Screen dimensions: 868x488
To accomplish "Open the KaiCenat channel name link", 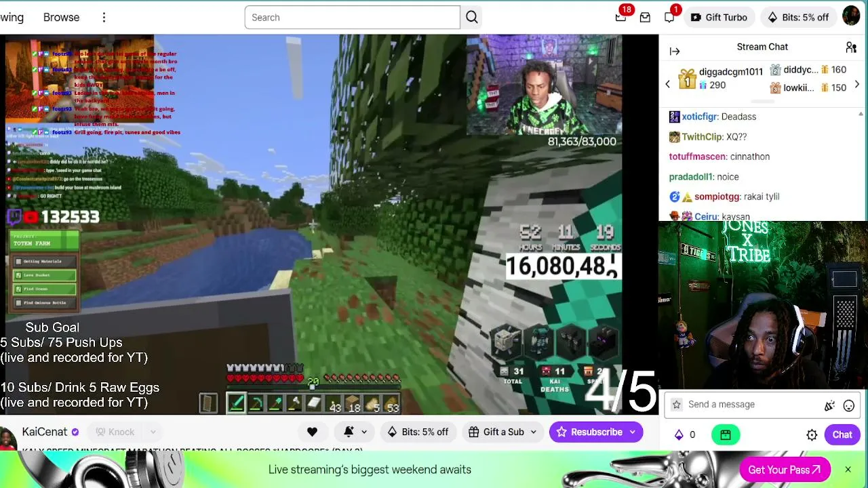I will tap(45, 432).
